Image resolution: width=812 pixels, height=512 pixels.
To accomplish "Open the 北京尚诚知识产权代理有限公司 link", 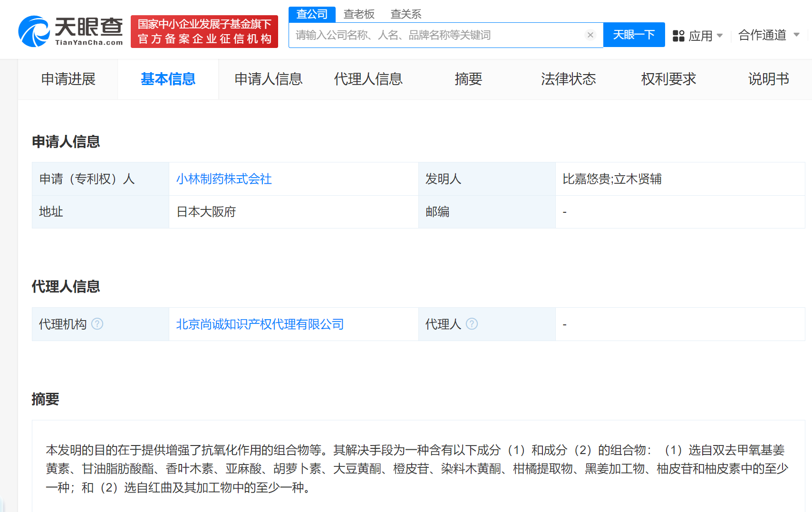I will pyautogui.click(x=260, y=324).
